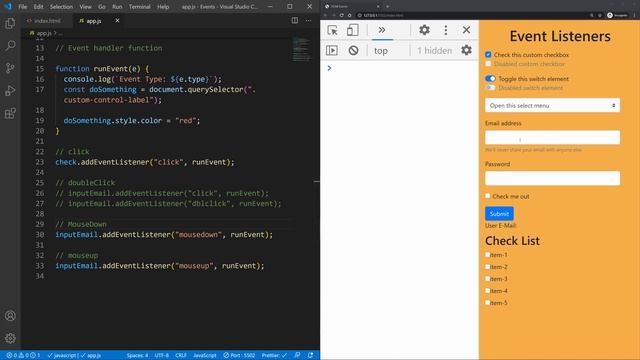This screenshot has width=640, height=360.
Task: Check the 'Check me out' checkbox
Action: click(x=488, y=196)
